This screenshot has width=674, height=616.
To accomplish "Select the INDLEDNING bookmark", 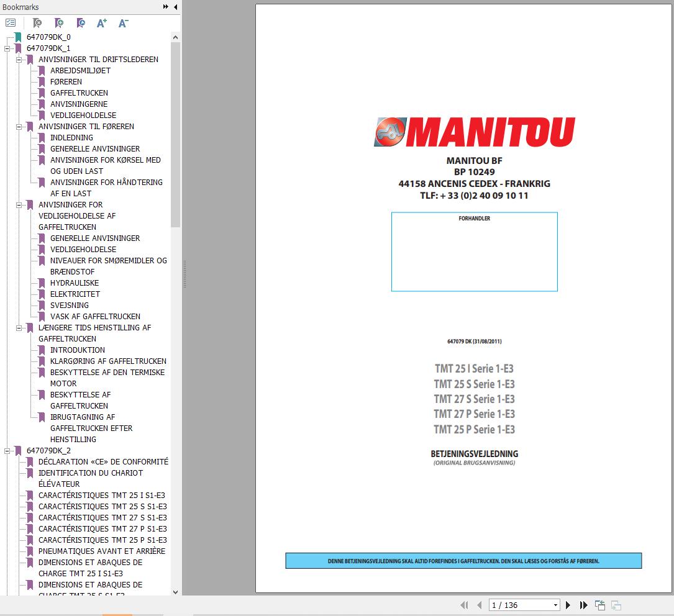I will click(71, 137).
